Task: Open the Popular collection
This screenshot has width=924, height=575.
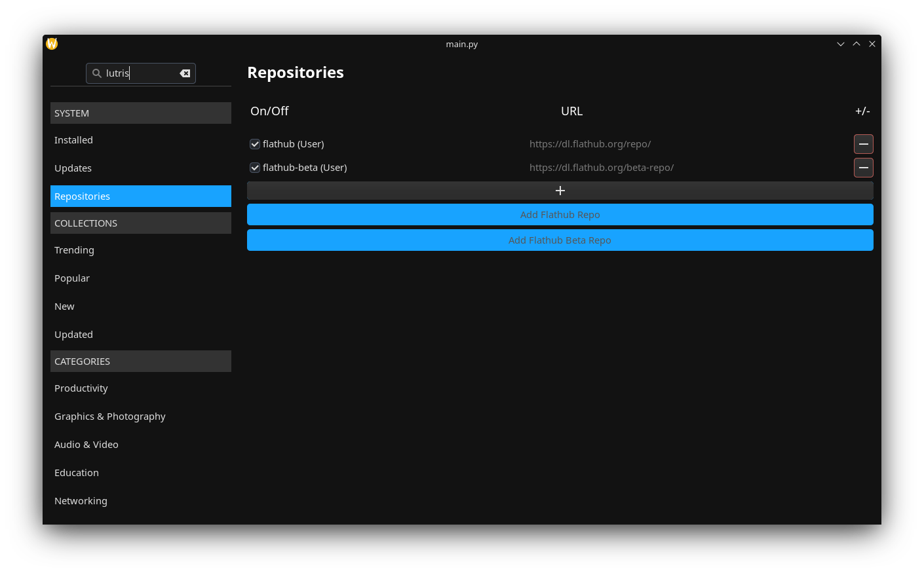Action: tap(72, 278)
